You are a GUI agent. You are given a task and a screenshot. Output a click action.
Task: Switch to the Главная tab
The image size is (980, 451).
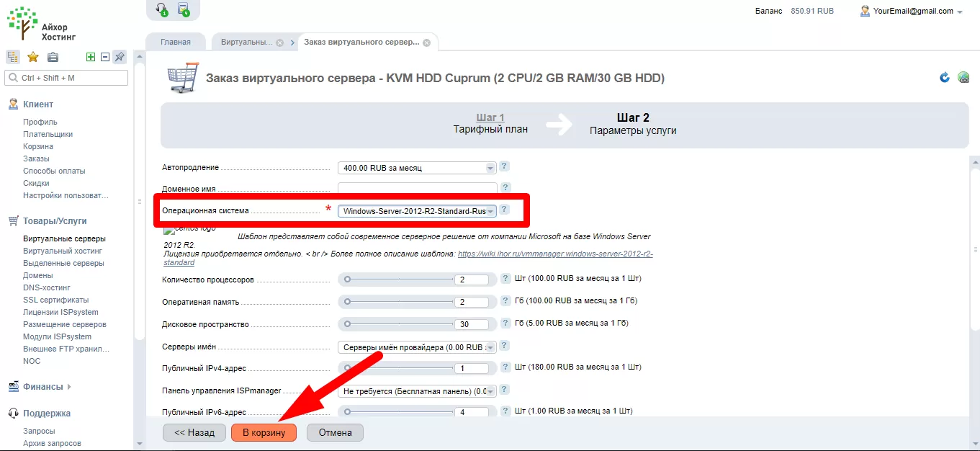pos(176,42)
